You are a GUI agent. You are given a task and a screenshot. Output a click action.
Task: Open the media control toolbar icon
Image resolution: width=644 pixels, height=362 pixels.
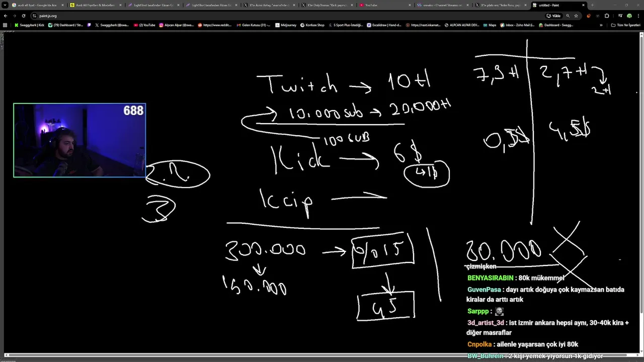(620, 16)
